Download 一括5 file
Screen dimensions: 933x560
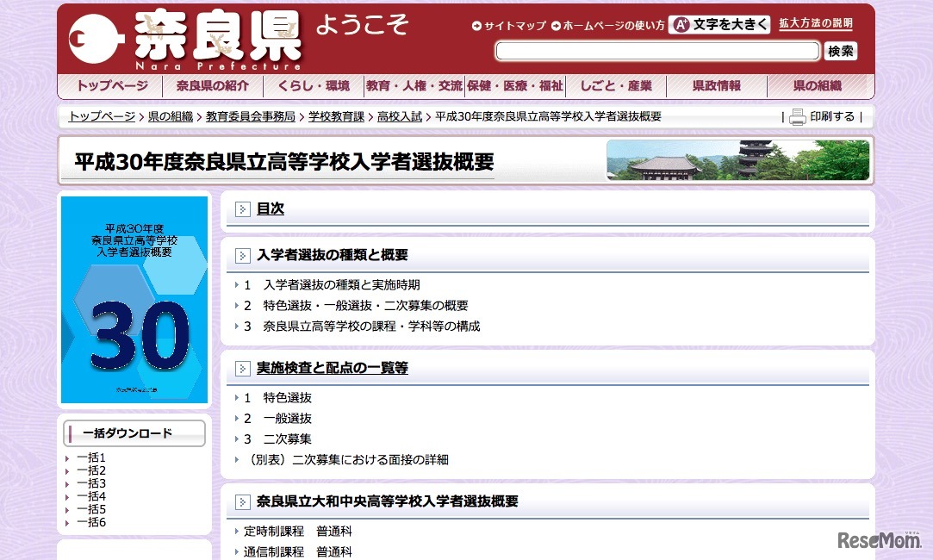[91, 509]
